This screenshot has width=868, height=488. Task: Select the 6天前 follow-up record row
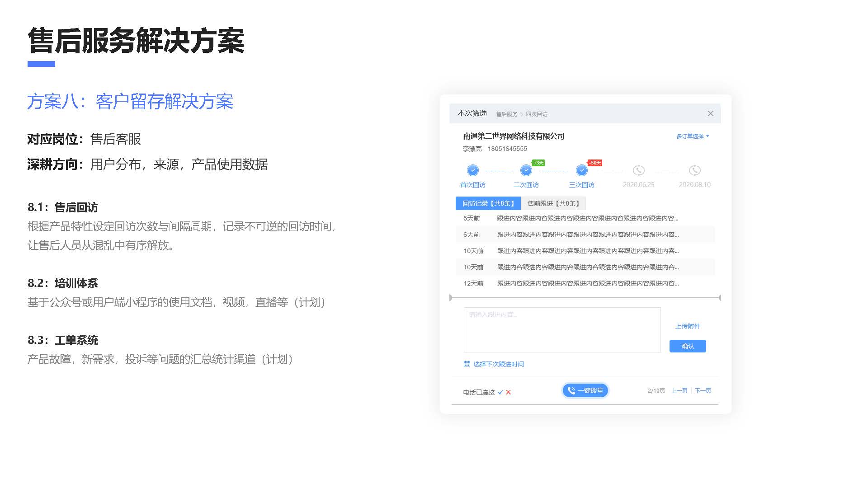[585, 235]
